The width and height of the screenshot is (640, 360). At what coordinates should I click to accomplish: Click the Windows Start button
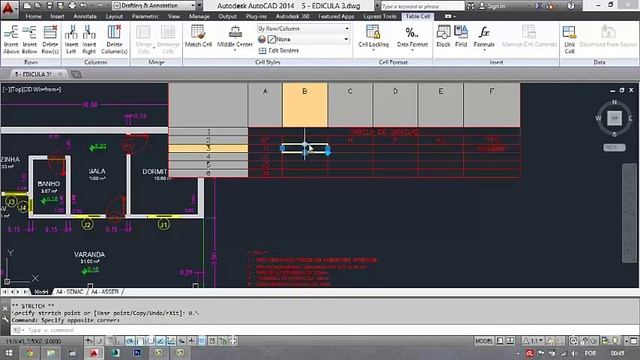pos(9,353)
